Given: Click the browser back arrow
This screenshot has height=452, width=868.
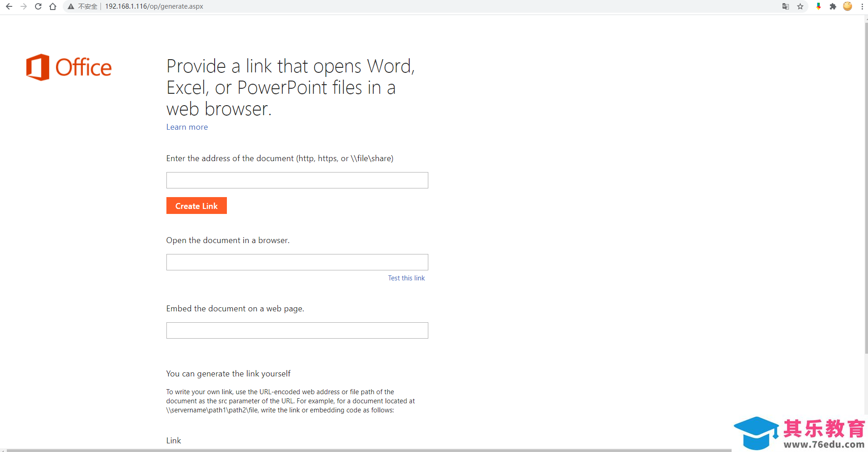Looking at the screenshot, I should [9, 6].
